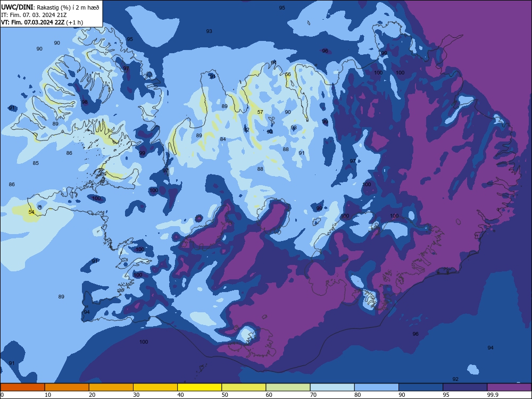The image size is (532, 399).
Task: Click the '60' tick label on color scale
Action: coord(269,395)
